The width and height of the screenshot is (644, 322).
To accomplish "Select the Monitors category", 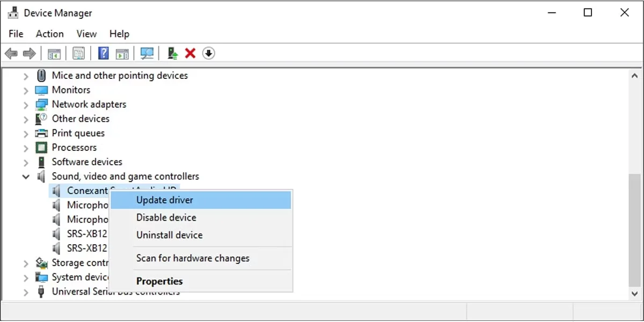I will pos(70,90).
